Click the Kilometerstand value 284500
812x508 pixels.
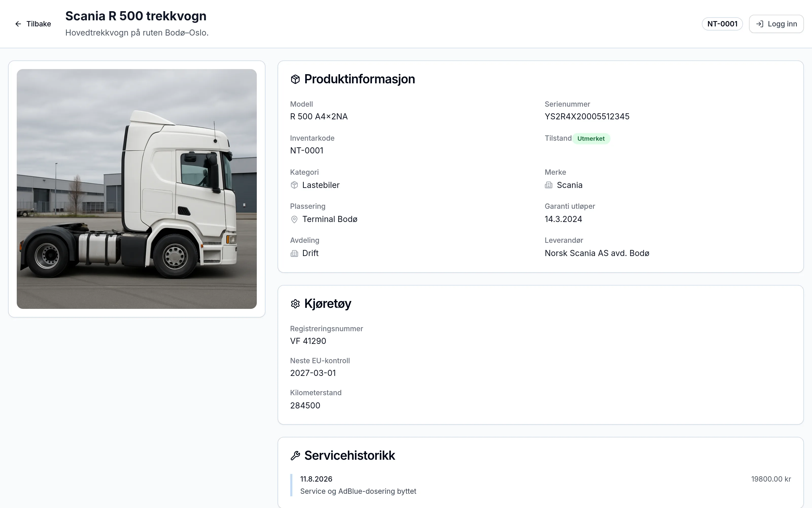(305, 406)
